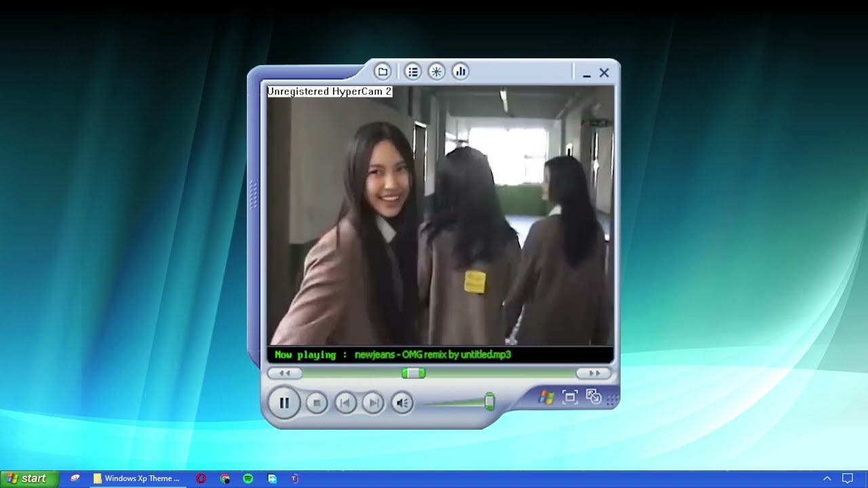Open media file with the folder icon
Screen dimensions: 868x488
(x=382, y=71)
